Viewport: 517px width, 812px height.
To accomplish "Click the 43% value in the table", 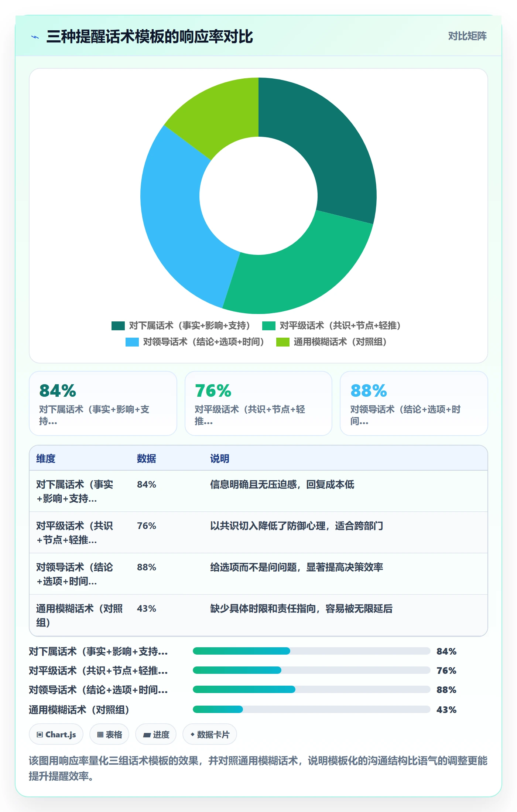I will tap(147, 608).
